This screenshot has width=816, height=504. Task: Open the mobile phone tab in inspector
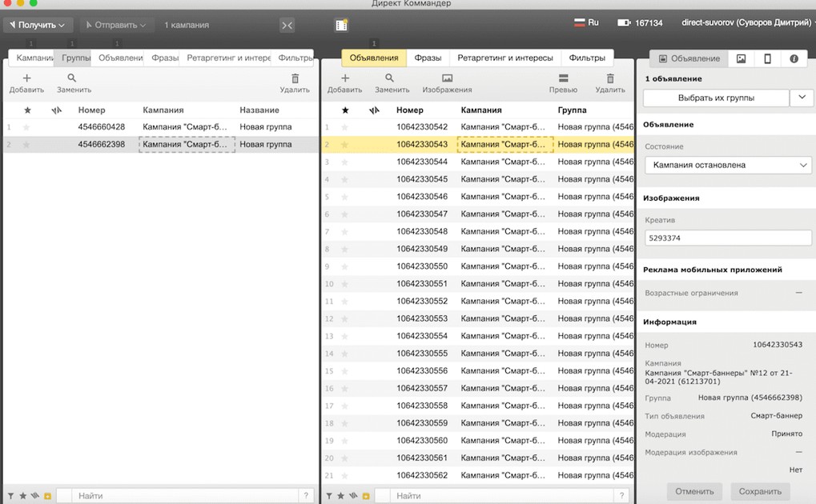767,58
